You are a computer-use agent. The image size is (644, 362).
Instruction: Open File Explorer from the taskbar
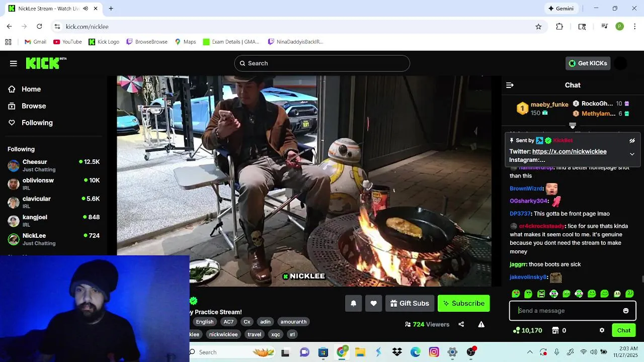[x=360, y=352]
